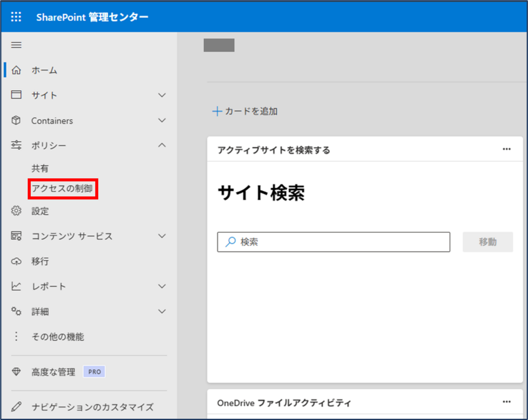
Task: Select 共有 under policies
Action: click(x=40, y=169)
